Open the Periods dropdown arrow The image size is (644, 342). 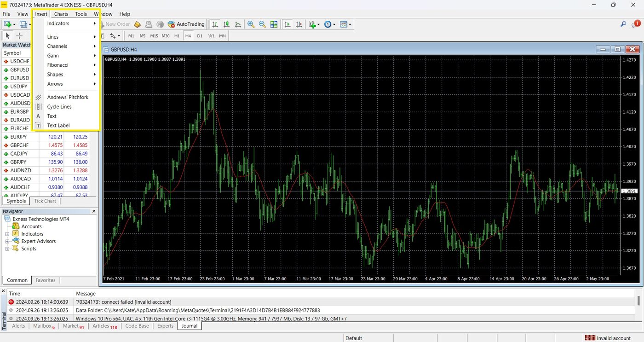pos(334,24)
